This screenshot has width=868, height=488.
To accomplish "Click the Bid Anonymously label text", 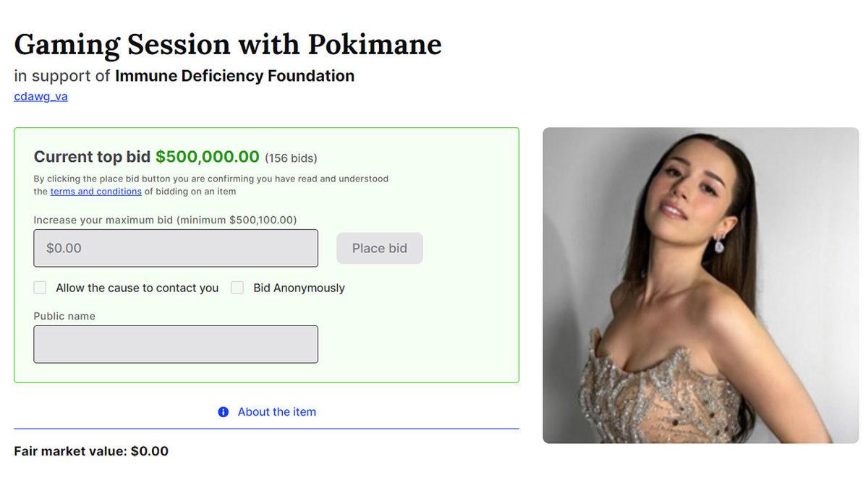I will tap(299, 288).
